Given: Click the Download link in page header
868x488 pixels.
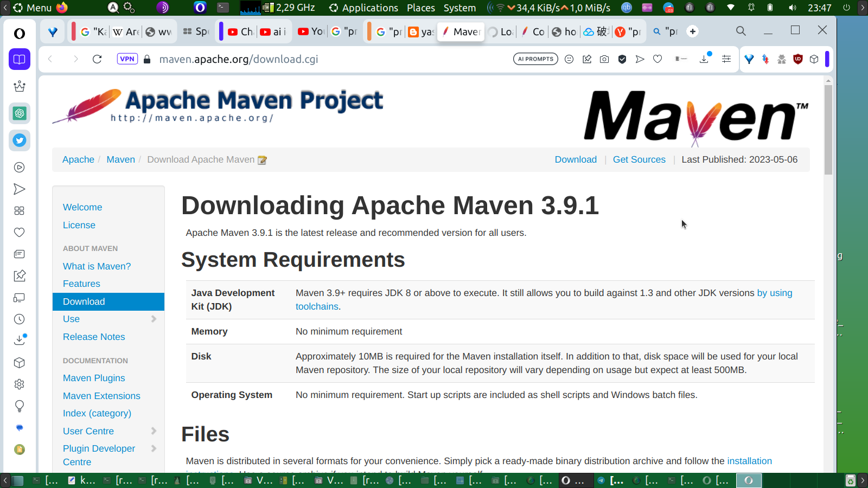Looking at the screenshot, I should click(576, 159).
